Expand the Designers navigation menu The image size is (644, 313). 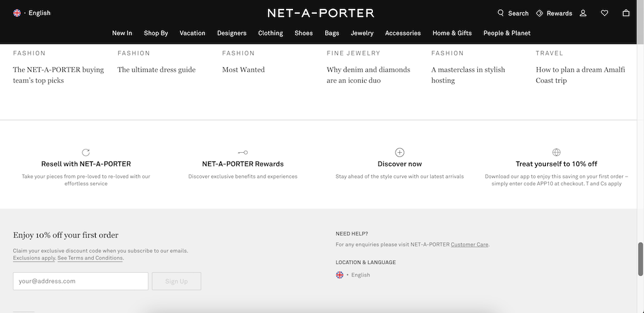[x=231, y=33]
